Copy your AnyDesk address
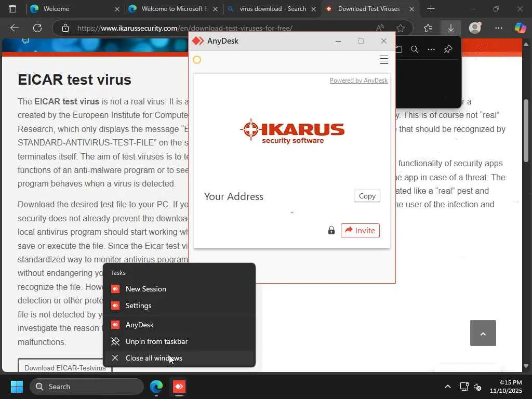The image size is (532, 399). coord(367,196)
